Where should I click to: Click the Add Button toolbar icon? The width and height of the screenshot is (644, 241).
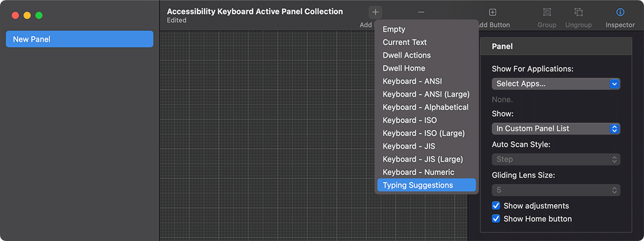(x=492, y=12)
